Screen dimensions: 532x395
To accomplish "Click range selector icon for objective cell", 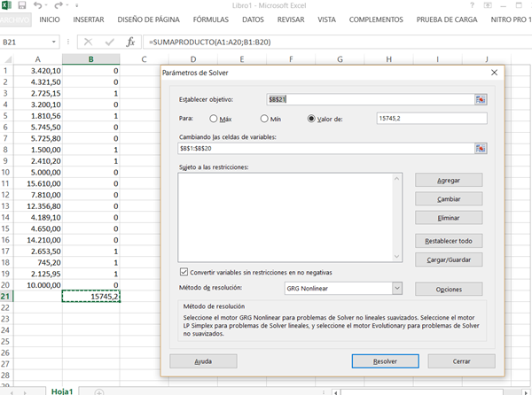I will point(481,100).
